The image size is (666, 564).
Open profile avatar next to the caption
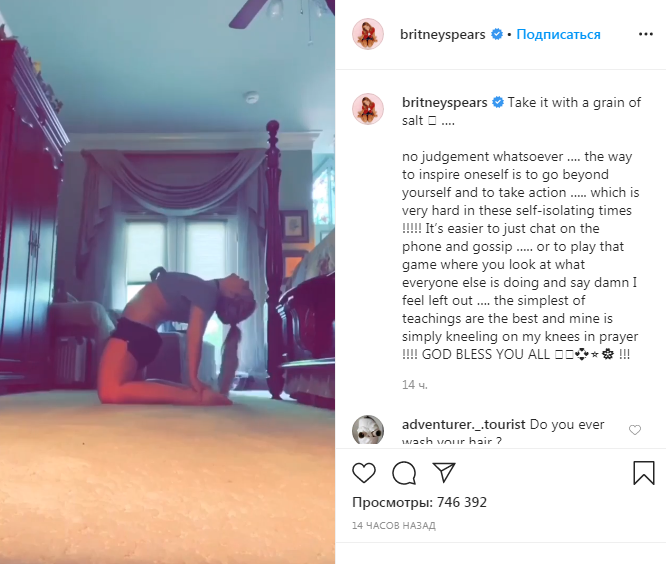[368, 109]
